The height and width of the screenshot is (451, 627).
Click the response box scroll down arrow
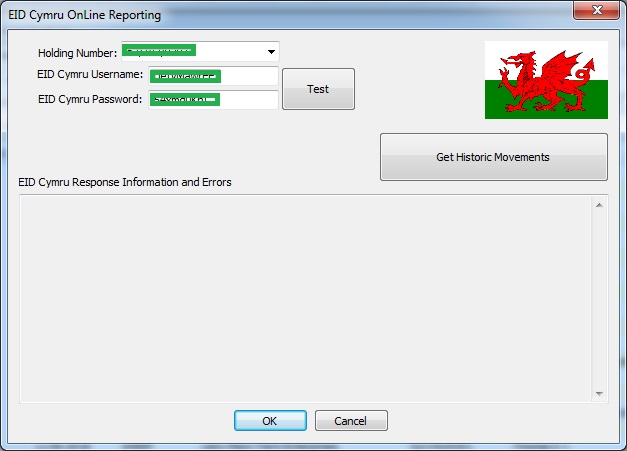[599, 394]
